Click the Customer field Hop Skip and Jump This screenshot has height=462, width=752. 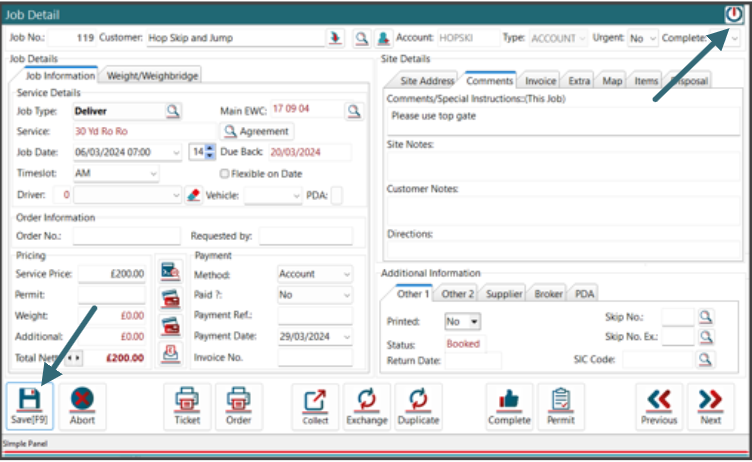click(235, 38)
